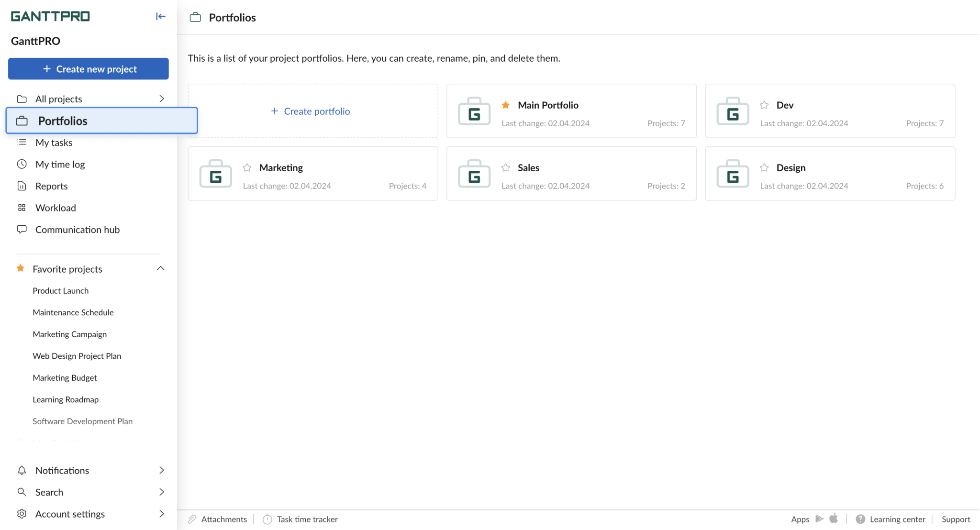
Task: Collapse the left sidebar
Action: [x=160, y=16]
